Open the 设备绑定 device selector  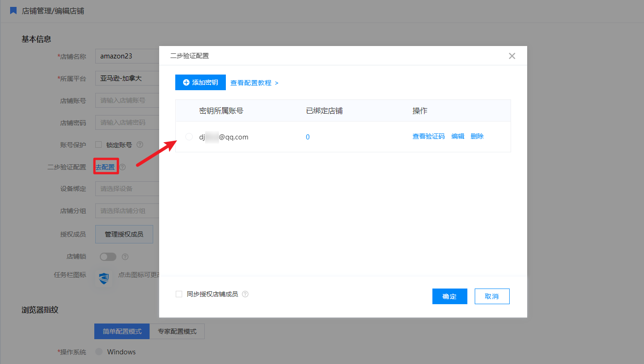click(127, 189)
